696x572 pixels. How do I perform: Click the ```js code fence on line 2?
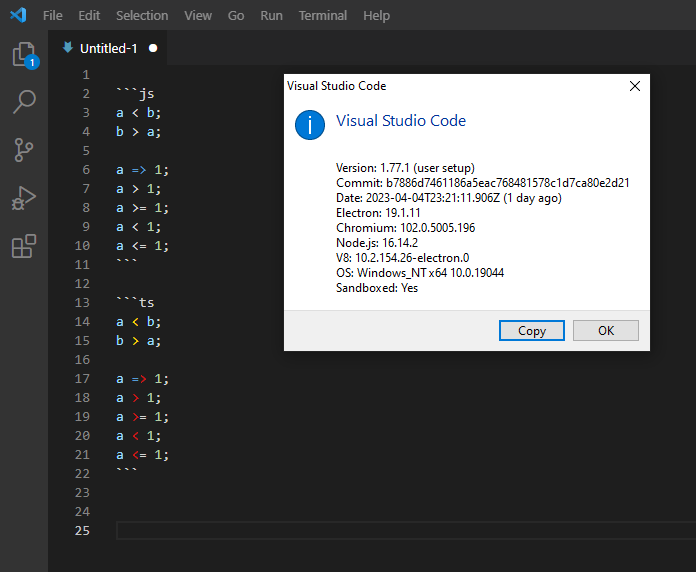[135, 94]
